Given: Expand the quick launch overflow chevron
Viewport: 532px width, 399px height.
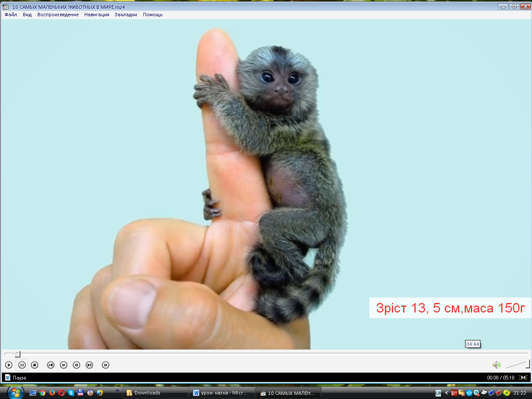Looking at the screenshot, I should click(118, 391).
